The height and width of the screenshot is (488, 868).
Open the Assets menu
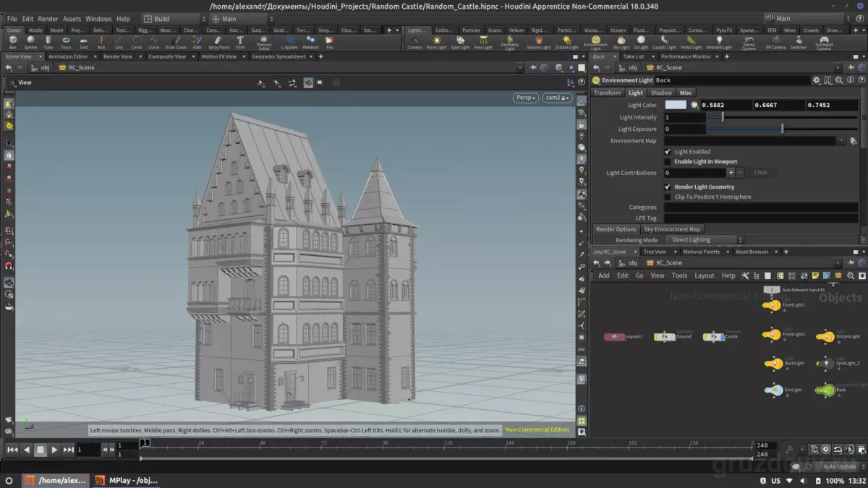point(72,19)
